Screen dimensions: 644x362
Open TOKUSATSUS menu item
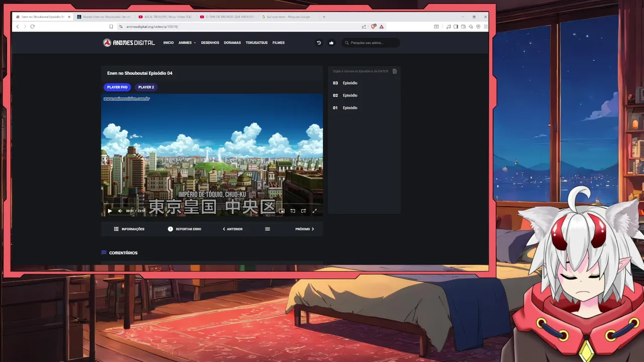(x=257, y=43)
